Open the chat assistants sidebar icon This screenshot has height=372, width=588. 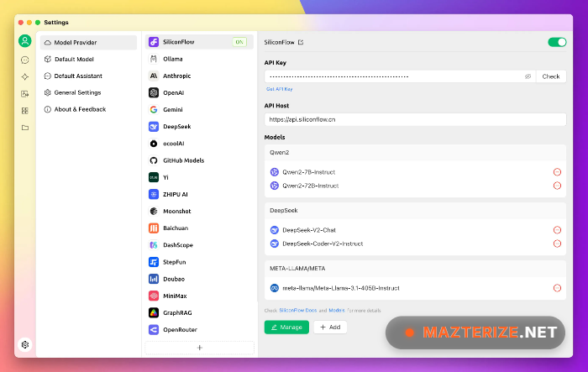click(x=24, y=60)
